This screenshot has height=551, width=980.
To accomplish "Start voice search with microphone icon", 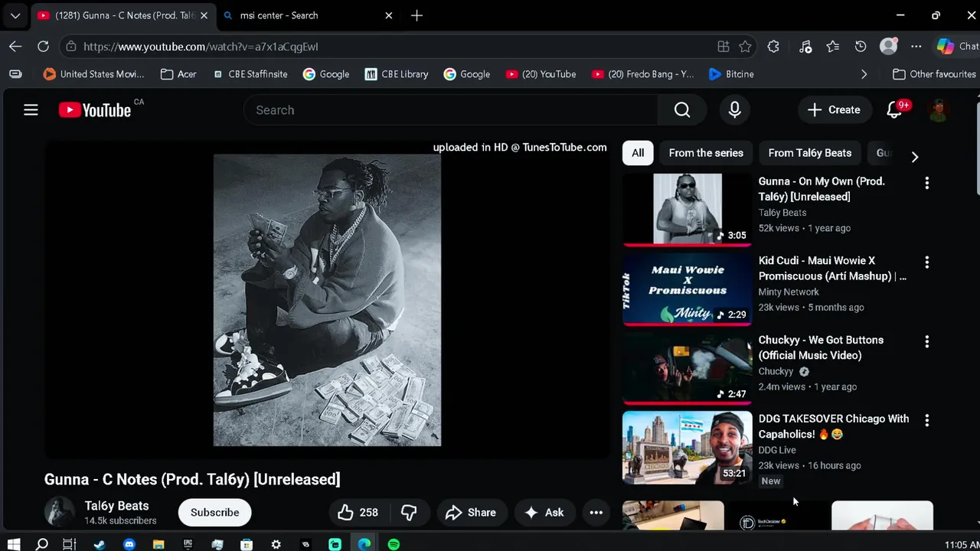I will coord(734,110).
